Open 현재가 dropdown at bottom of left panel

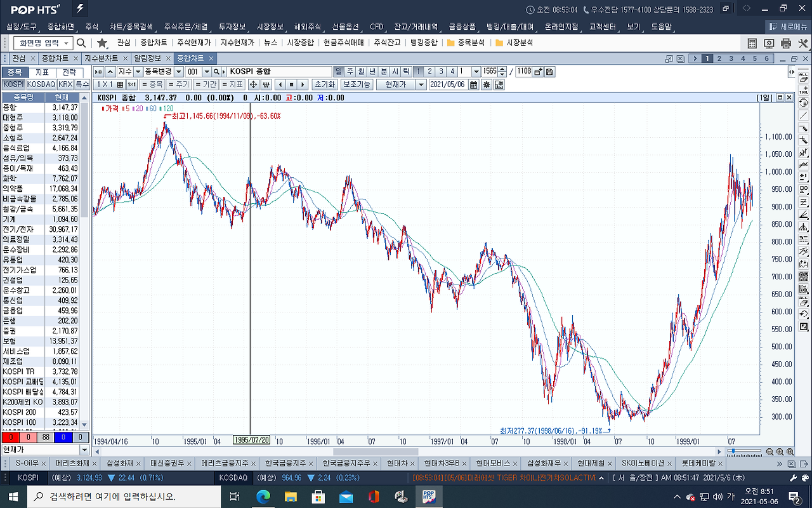[x=84, y=450]
